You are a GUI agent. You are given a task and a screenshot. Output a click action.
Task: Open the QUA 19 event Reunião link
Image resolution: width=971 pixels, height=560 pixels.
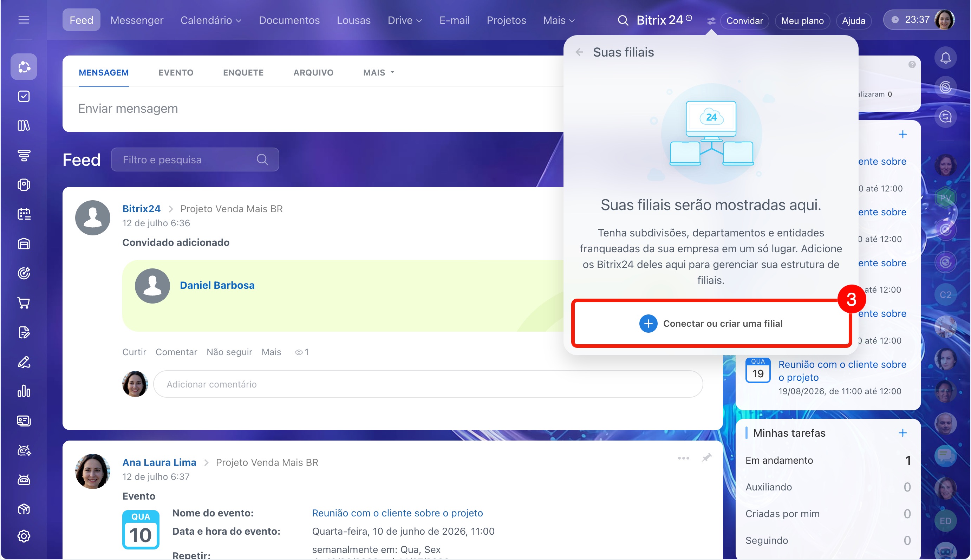(842, 371)
